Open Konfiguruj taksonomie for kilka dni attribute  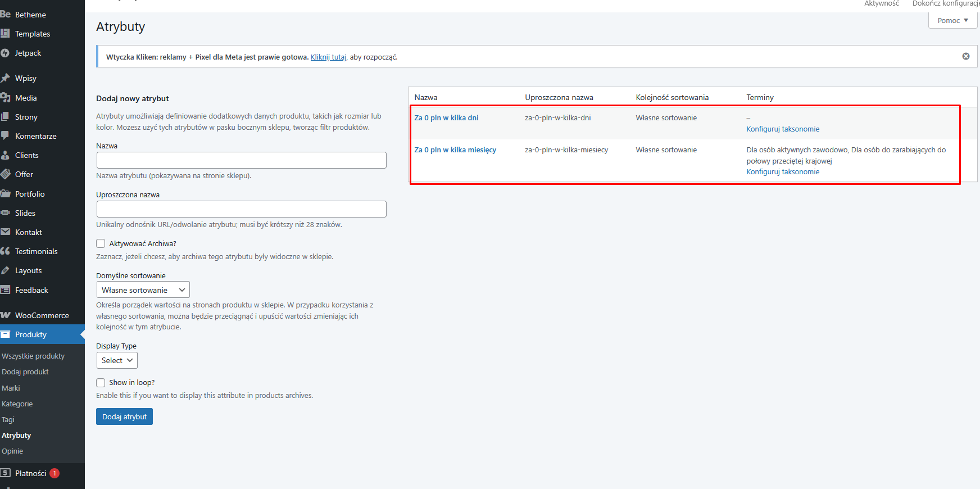click(782, 129)
